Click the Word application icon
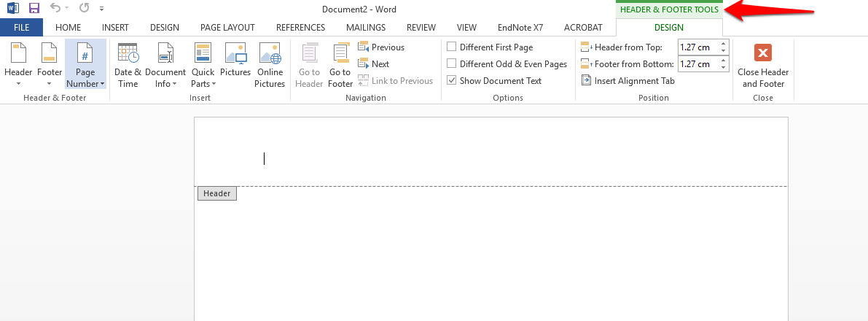Viewport: 868px width, 321px height. point(12,8)
